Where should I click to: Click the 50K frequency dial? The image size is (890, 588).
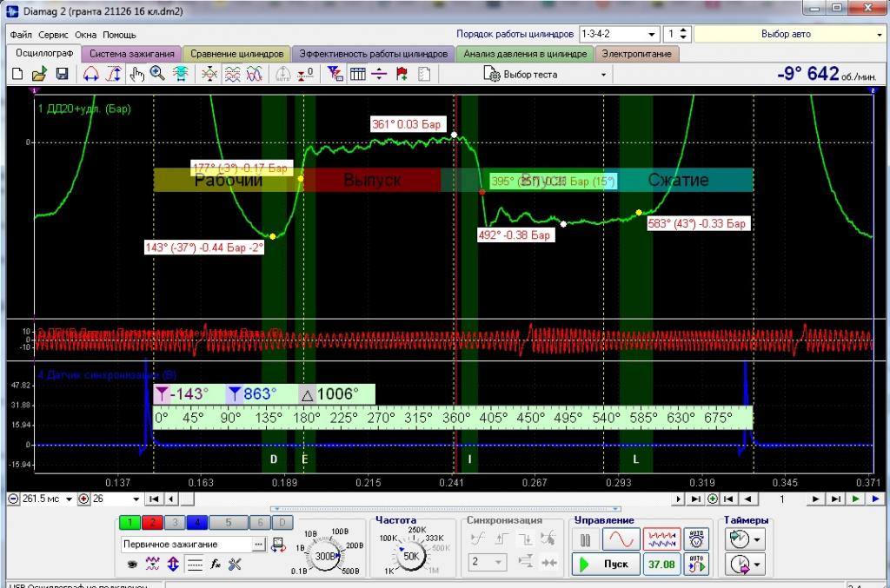pos(411,556)
